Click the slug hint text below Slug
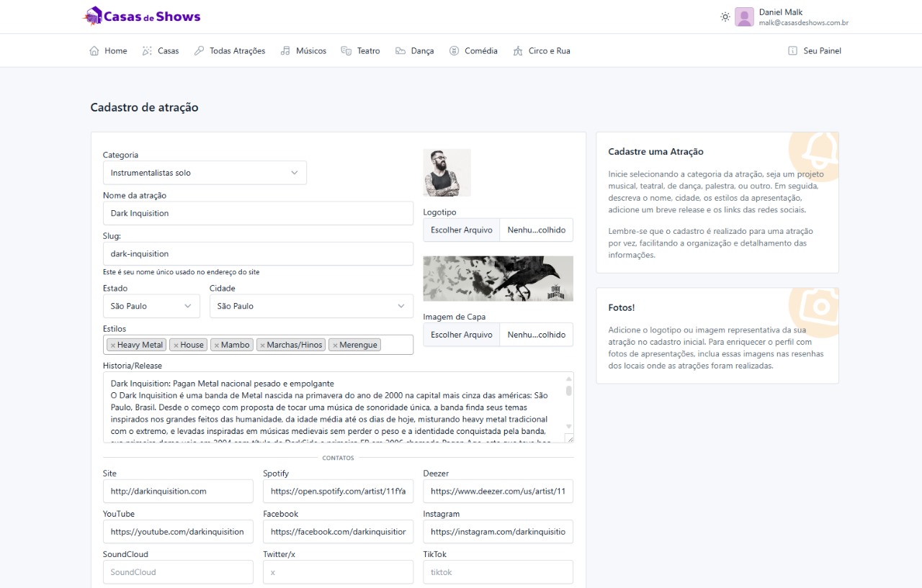The image size is (922, 588). tap(182, 272)
